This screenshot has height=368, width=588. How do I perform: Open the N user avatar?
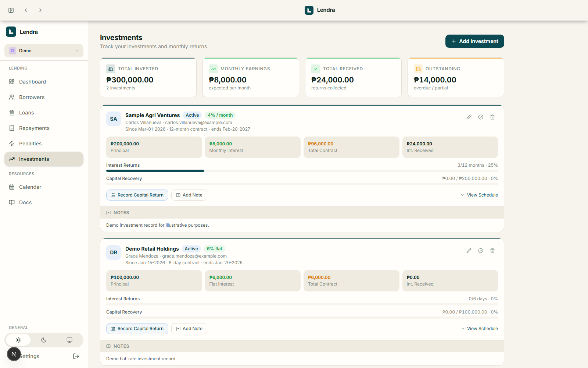14,354
